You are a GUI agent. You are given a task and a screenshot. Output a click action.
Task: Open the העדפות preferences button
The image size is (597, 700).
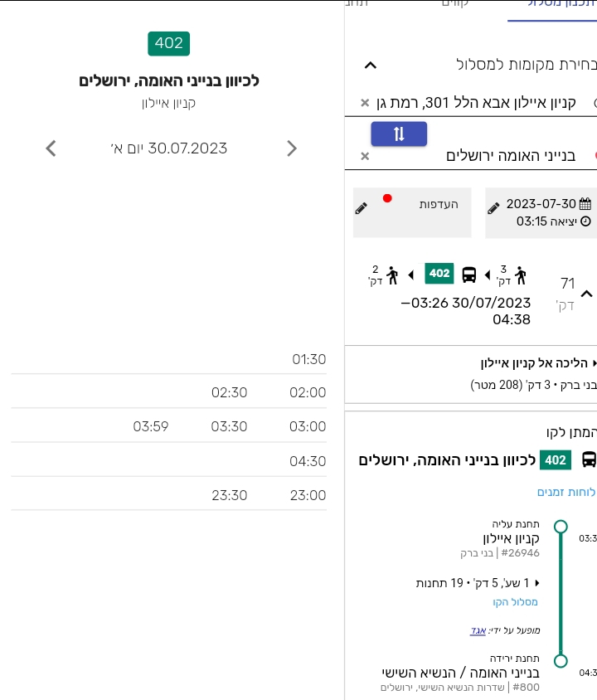(411, 212)
